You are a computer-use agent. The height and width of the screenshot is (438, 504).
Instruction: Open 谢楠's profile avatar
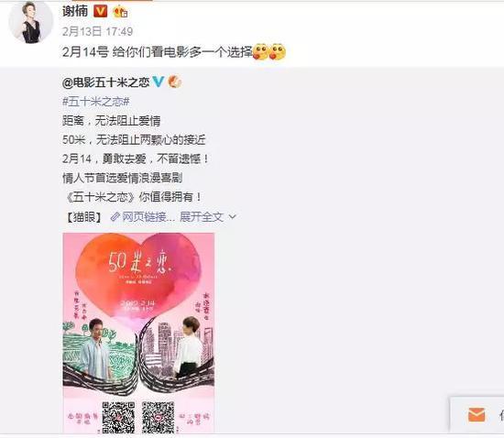pyautogui.click(x=30, y=22)
